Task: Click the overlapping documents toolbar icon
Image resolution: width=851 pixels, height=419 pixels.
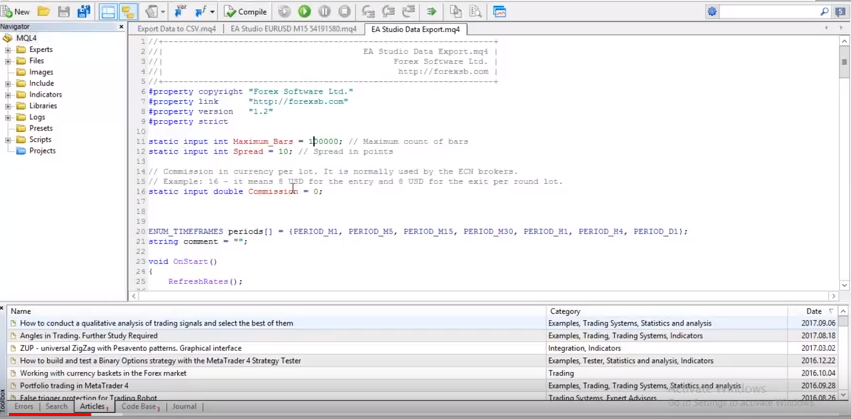Action: 456,11
